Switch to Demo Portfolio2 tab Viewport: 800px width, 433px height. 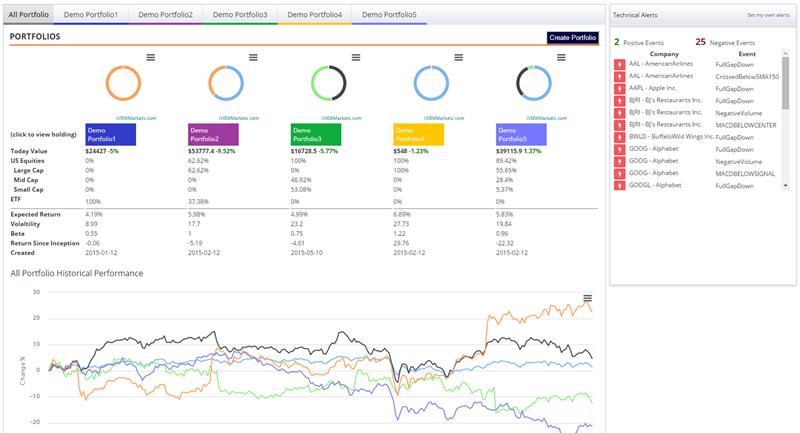(165, 15)
